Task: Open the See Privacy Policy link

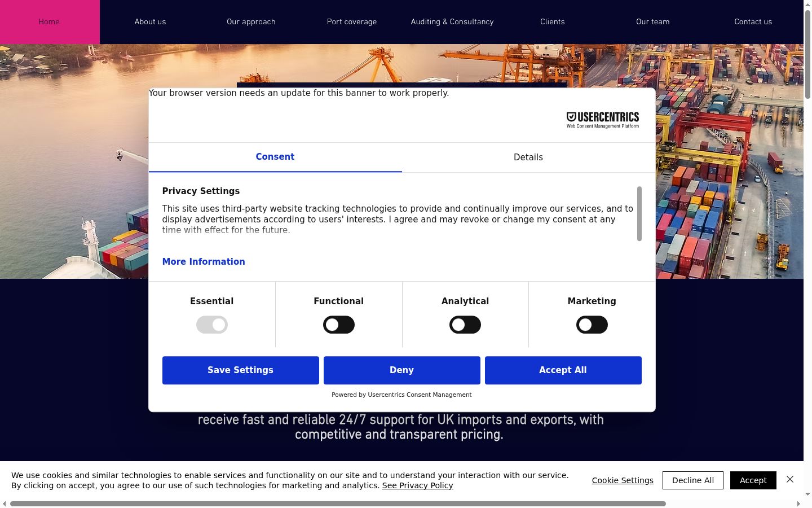Action: [x=418, y=485]
